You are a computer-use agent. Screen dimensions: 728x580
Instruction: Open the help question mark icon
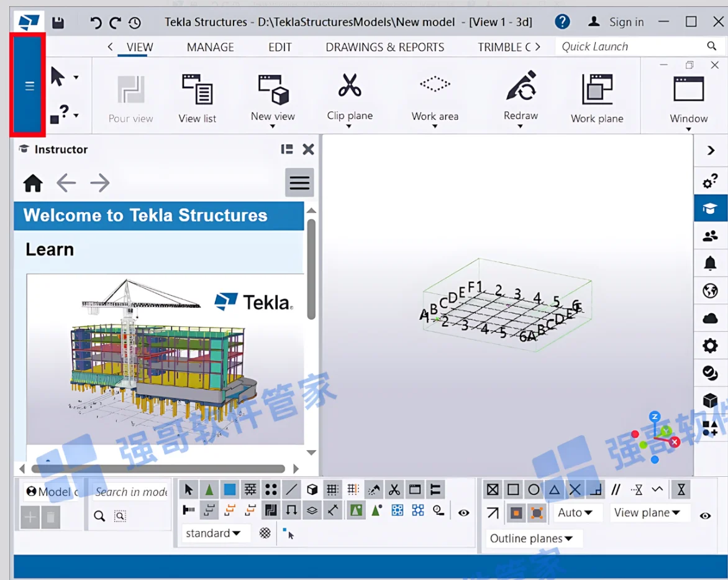pos(562,21)
